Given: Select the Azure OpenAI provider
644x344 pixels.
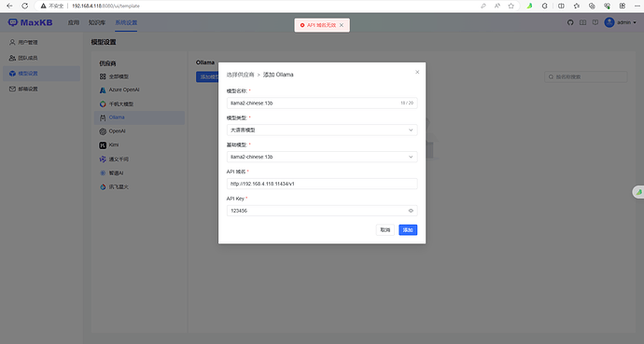Looking at the screenshot, I should pos(139,89).
